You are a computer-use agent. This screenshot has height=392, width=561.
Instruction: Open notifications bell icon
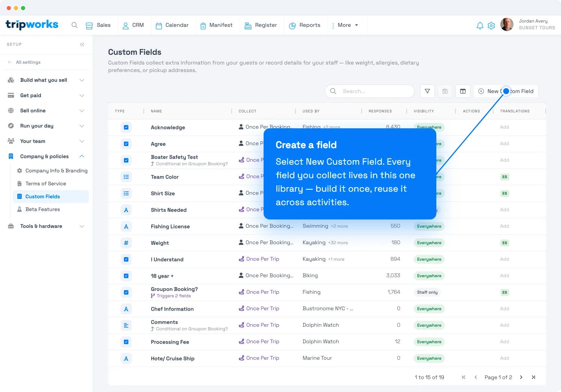(x=480, y=26)
